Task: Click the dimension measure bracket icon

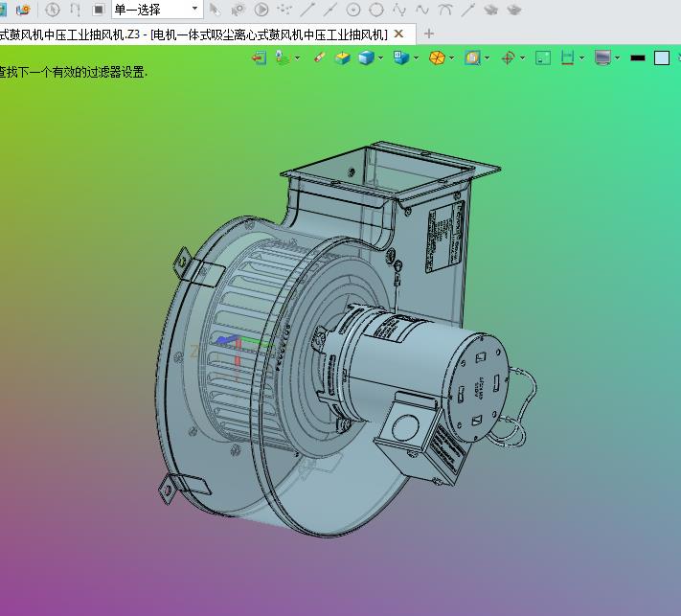Action: click(x=567, y=57)
